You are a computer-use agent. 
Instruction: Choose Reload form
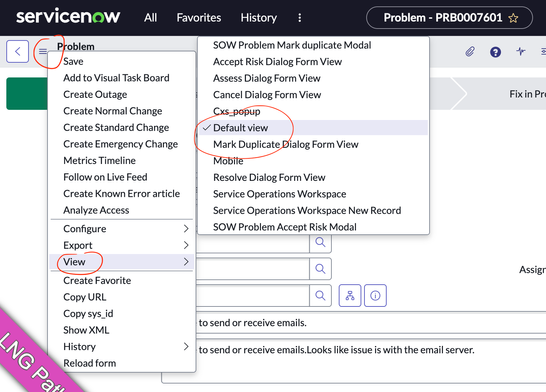point(122,363)
